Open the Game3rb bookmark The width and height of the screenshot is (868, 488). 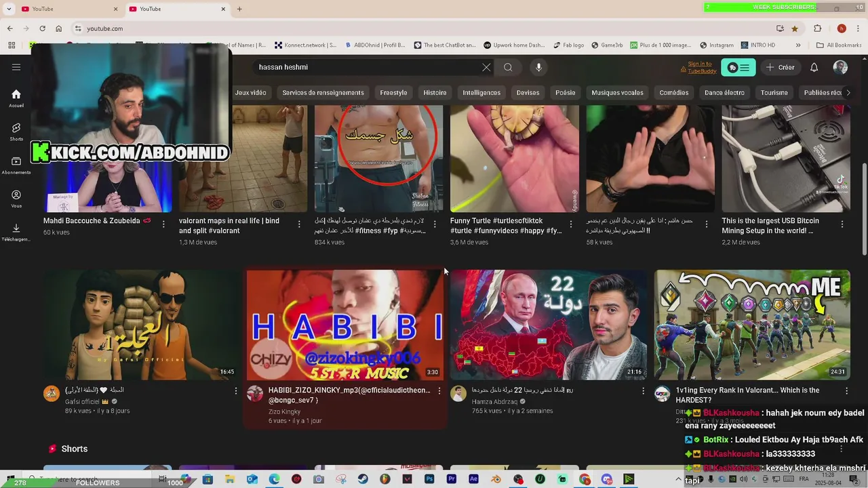click(607, 45)
